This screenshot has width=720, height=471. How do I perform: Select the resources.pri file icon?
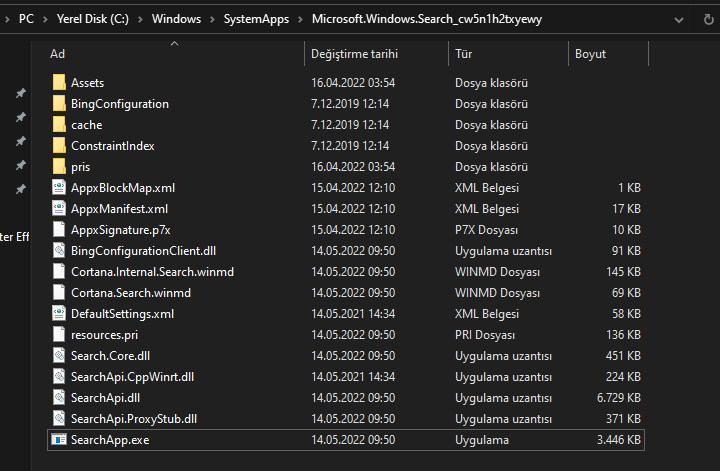(x=58, y=335)
